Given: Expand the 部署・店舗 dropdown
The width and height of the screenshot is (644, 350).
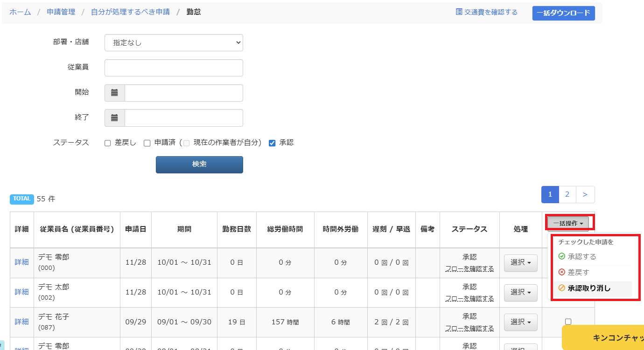Looking at the screenshot, I should (174, 42).
